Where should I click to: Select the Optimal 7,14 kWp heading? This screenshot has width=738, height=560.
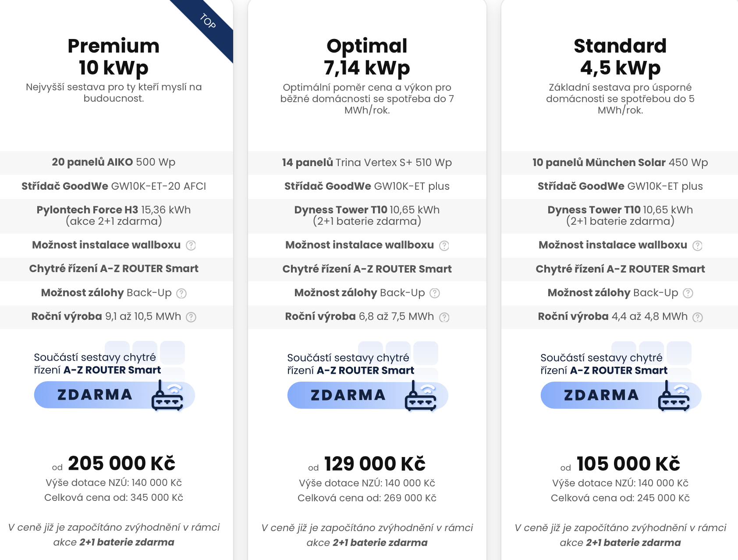point(367,57)
